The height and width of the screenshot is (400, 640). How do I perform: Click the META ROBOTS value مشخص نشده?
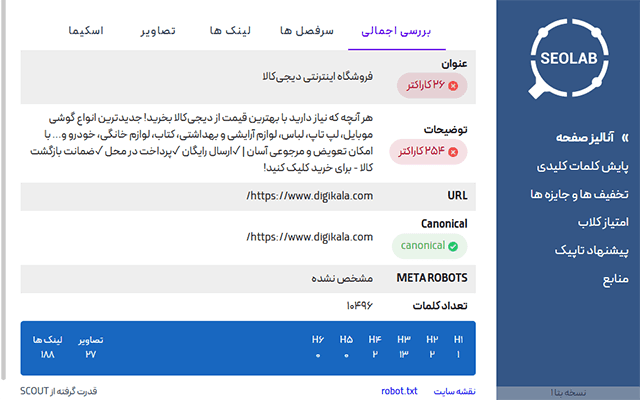point(342,278)
